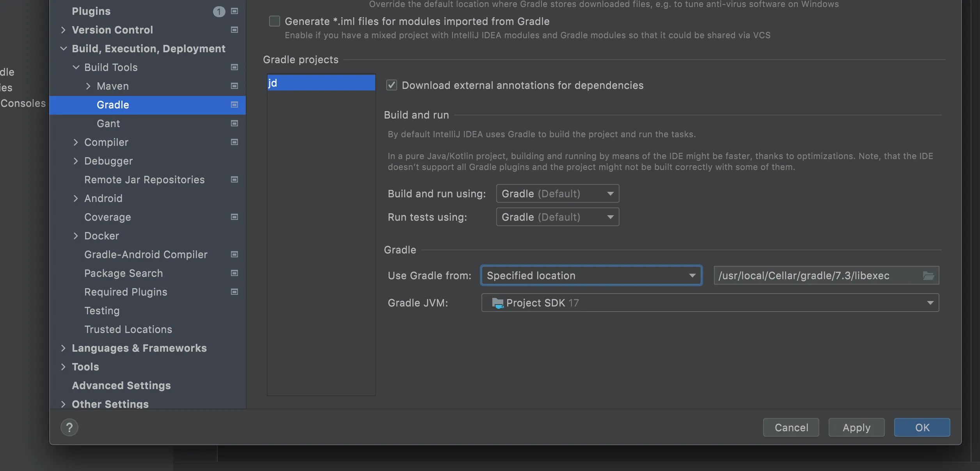The width and height of the screenshot is (980, 471).
Task: Click the Plugins update count badge
Action: point(219,12)
